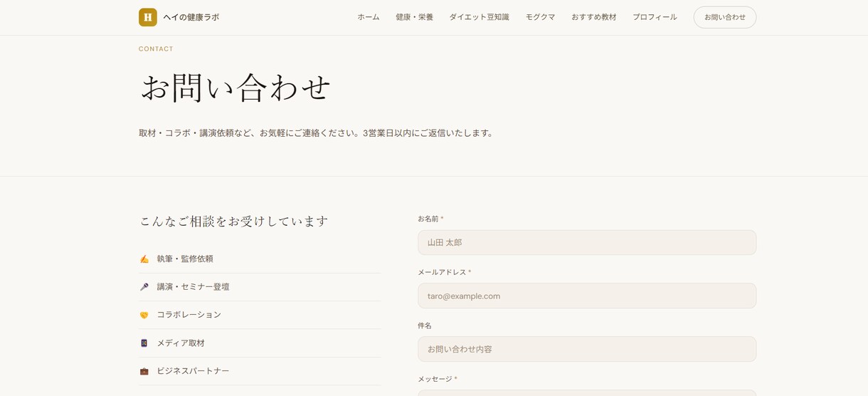Image resolution: width=868 pixels, height=396 pixels.
Task: Click the large お問い合わせ page heading
Action: 236,88
